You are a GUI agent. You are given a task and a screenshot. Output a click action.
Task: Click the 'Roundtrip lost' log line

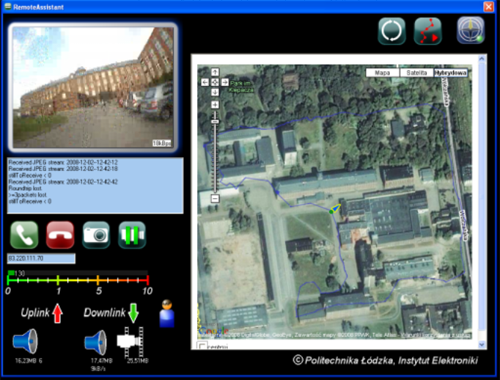(25, 188)
